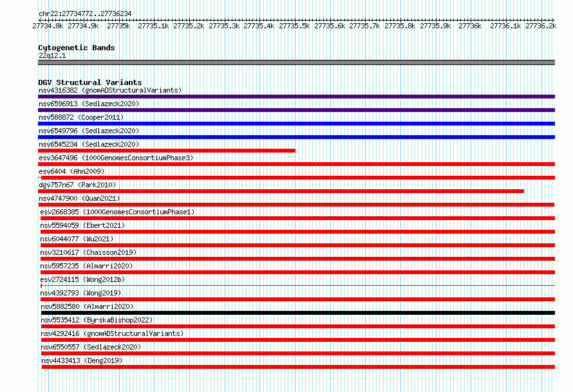The height and width of the screenshot is (392, 573).
Task: Click the 27736.2k ruler tick label
Action: pos(541,26)
